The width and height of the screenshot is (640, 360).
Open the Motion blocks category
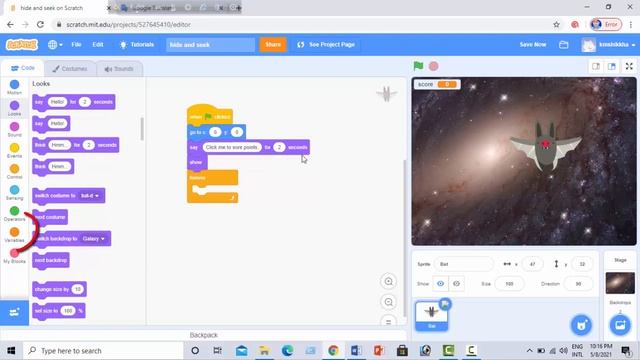click(14, 87)
